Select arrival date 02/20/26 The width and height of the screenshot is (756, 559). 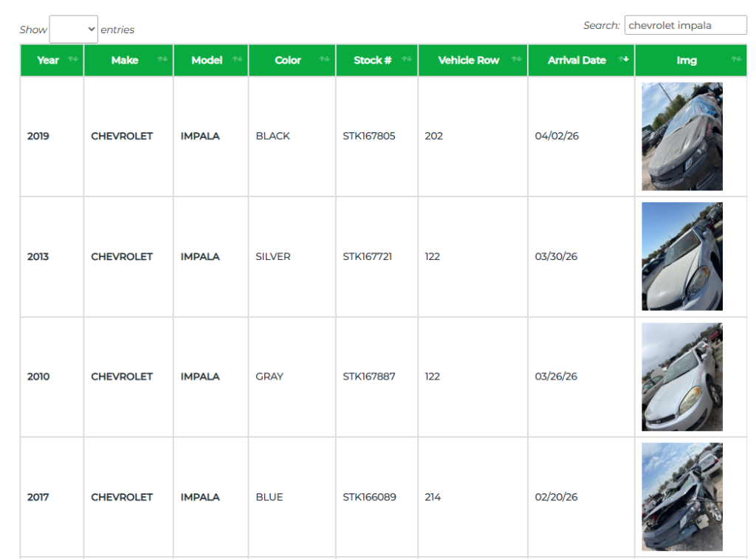[556, 497]
